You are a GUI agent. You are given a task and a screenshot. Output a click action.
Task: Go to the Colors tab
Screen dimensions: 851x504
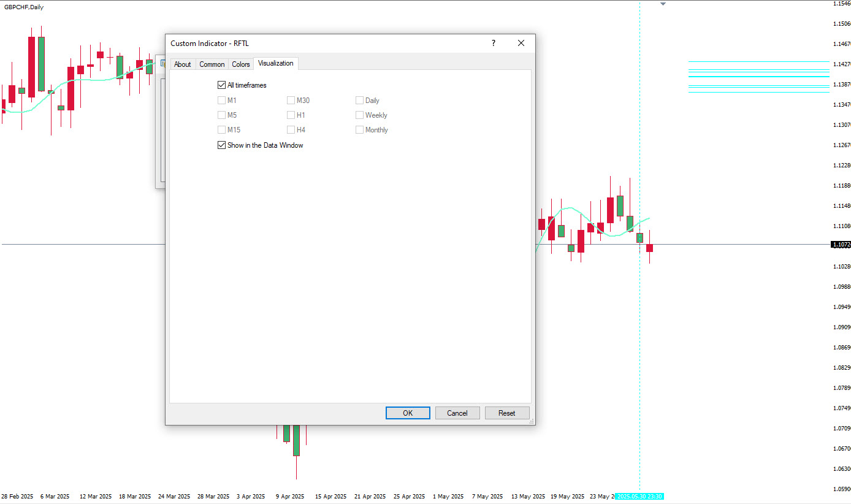241,64
